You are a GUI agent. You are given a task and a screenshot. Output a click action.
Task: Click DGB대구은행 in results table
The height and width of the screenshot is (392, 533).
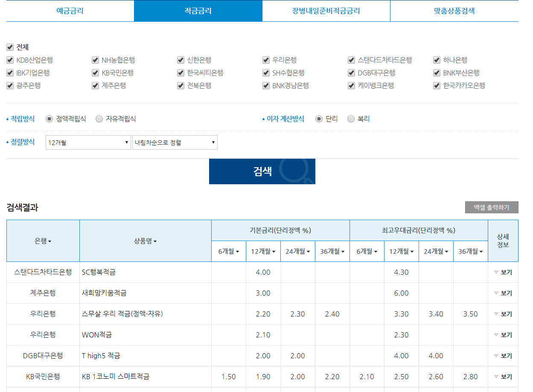(43, 355)
